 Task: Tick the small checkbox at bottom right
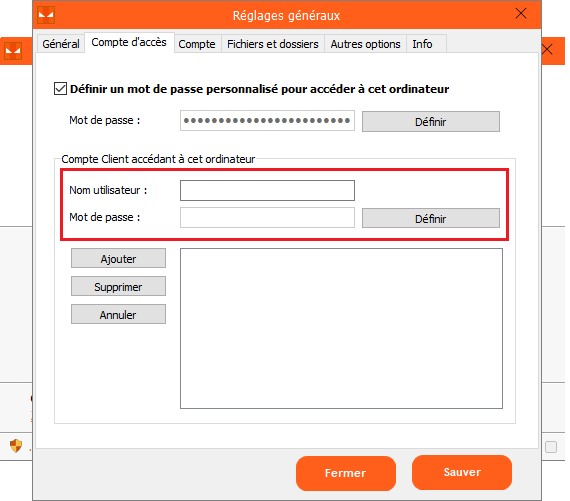click(x=551, y=447)
